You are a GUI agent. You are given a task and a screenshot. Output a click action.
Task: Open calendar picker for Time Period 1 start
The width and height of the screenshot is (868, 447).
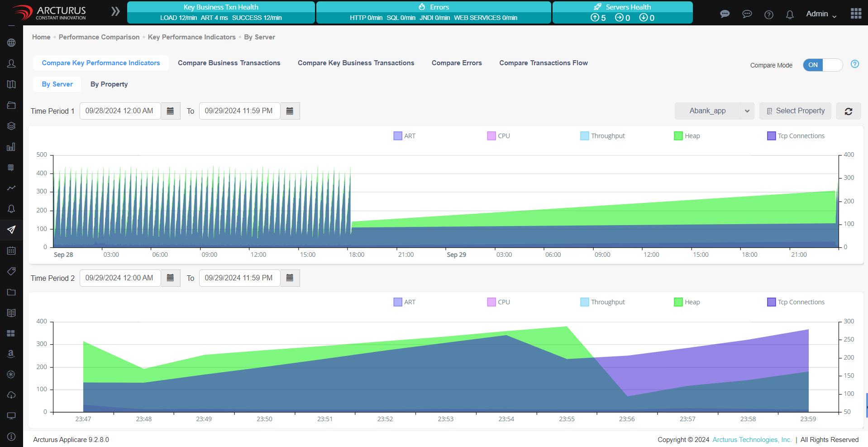[x=170, y=111]
